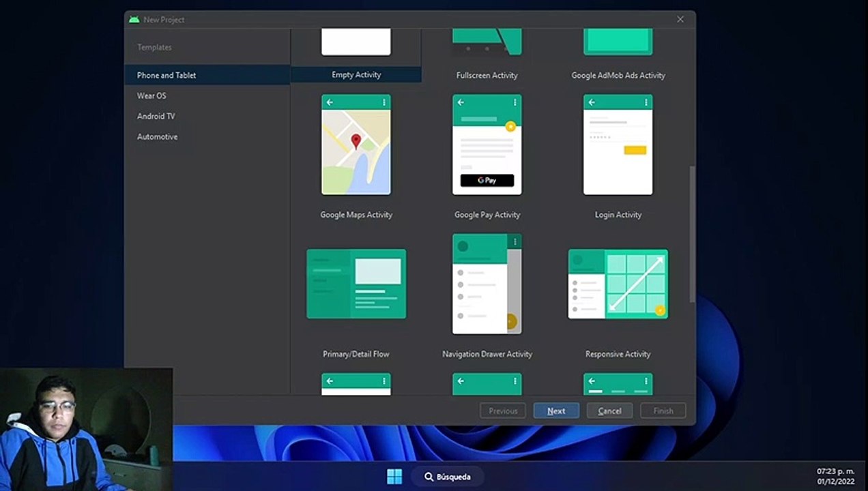
Task: Open the Búsqueda taskbar search box
Action: click(x=449, y=476)
